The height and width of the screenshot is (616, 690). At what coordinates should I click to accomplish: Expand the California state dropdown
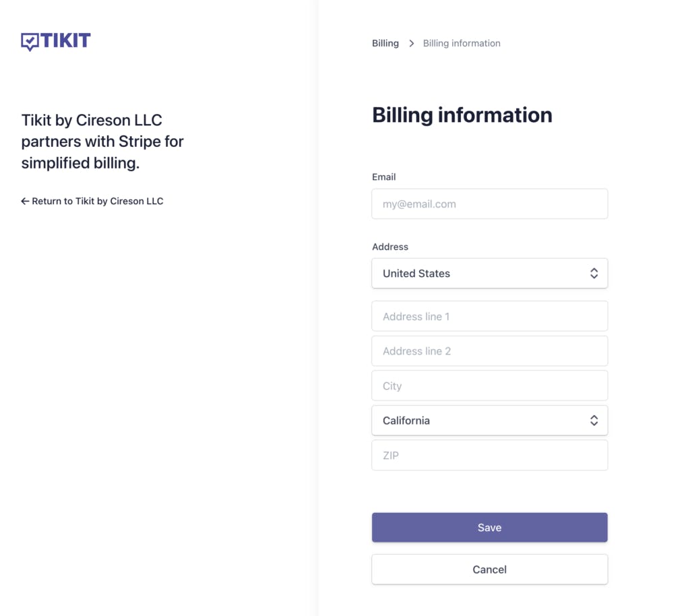[478, 421]
